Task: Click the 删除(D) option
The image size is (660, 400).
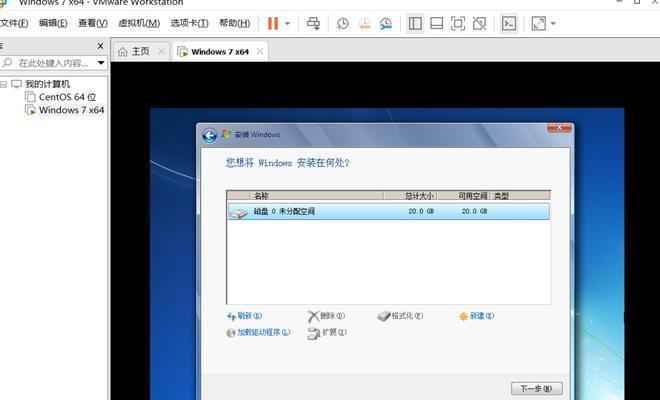Action: pos(327,316)
